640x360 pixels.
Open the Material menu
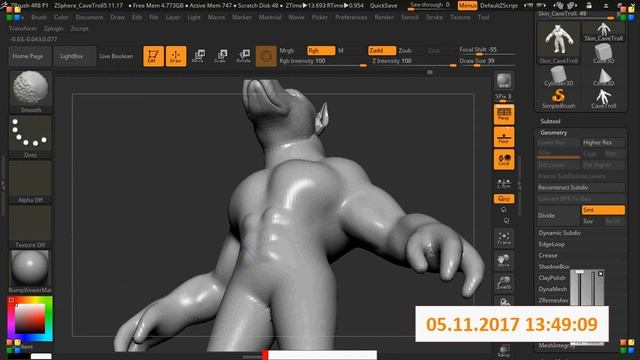tap(270, 18)
